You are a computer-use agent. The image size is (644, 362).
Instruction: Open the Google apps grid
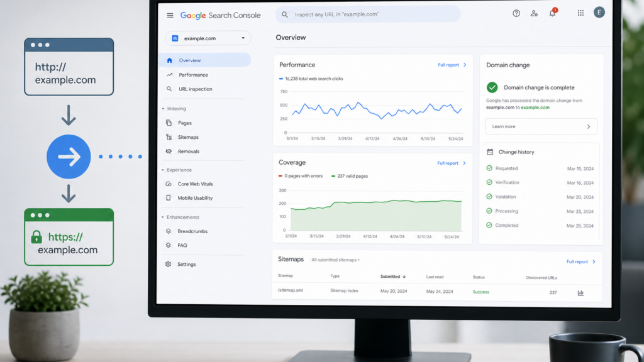(x=580, y=13)
